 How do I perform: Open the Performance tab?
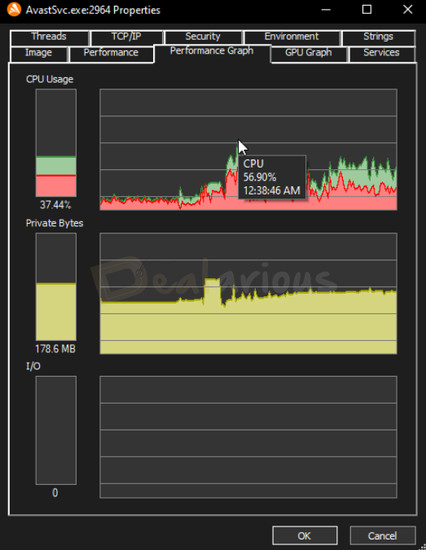(x=111, y=53)
